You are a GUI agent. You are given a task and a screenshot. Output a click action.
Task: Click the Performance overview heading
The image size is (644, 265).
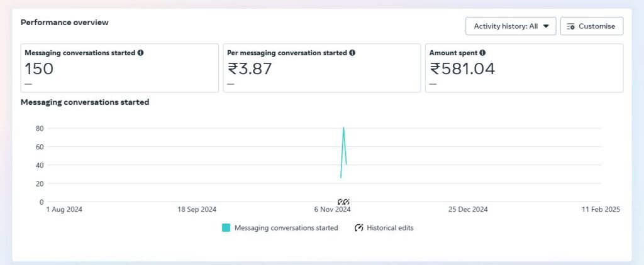click(64, 22)
